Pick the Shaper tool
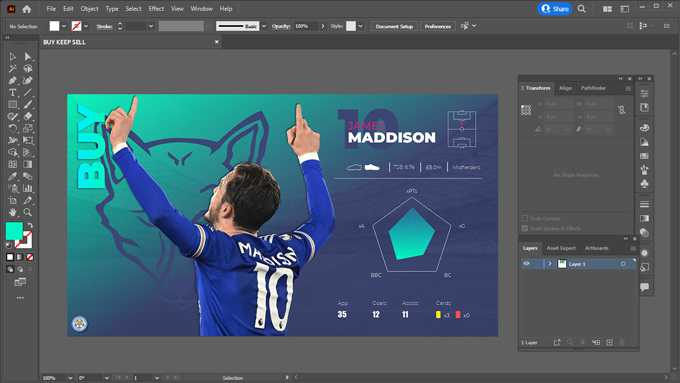Image resolution: width=680 pixels, height=383 pixels. (x=13, y=116)
